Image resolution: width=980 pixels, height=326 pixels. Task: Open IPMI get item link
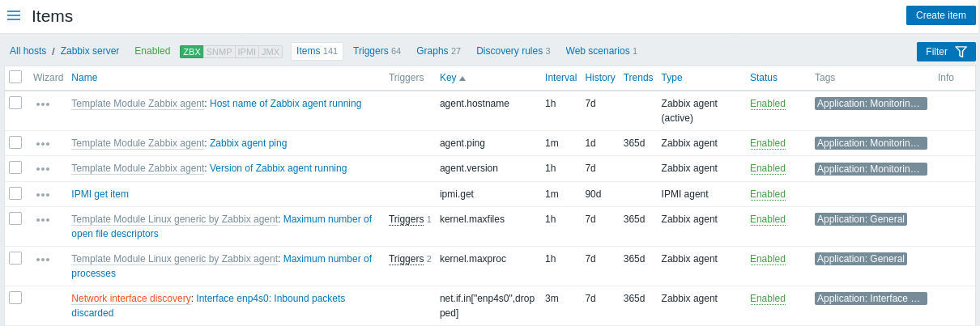100,194
